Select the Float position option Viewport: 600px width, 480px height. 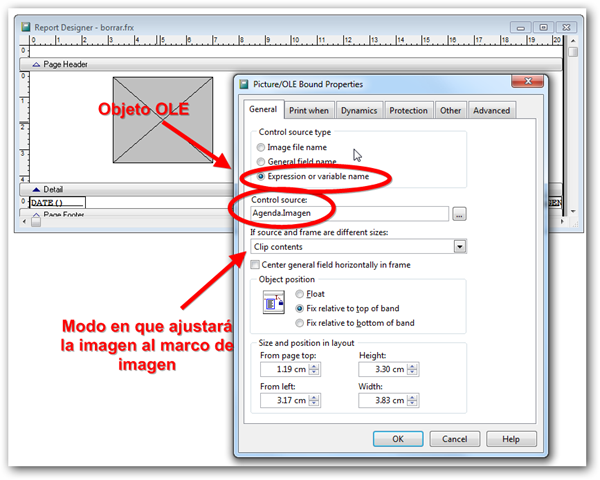tap(300, 294)
